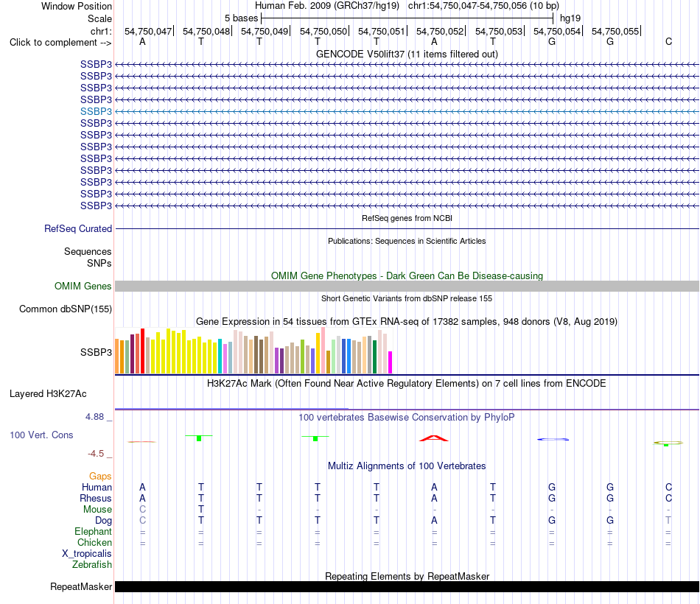Open the RepeatMasker track label
The height and width of the screenshot is (604, 700).
click(x=81, y=586)
